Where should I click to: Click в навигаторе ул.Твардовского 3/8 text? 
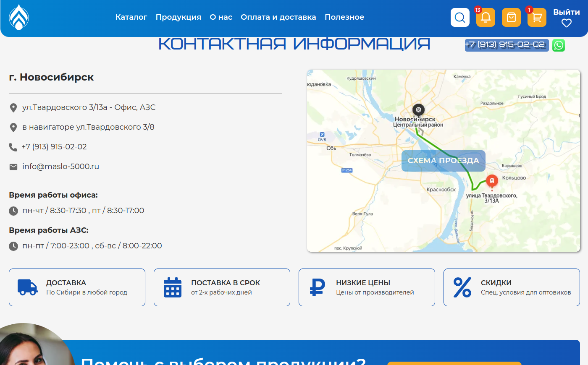[x=88, y=127]
